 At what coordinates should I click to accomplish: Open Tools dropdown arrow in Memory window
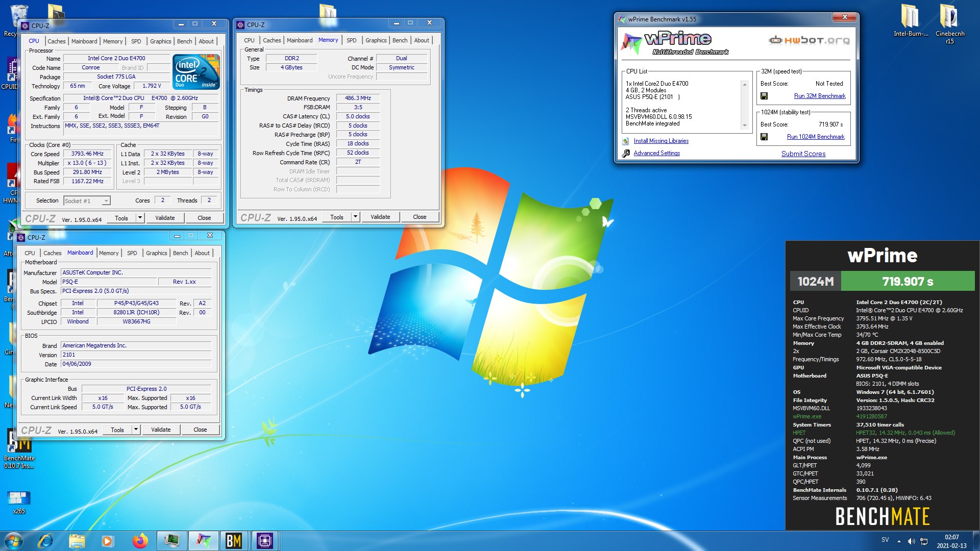[355, 217]
